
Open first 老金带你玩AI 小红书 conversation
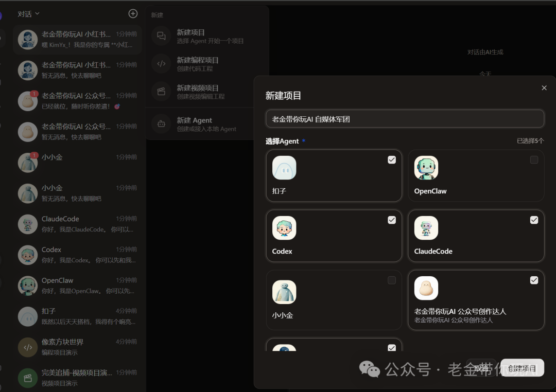coord(77,39)
